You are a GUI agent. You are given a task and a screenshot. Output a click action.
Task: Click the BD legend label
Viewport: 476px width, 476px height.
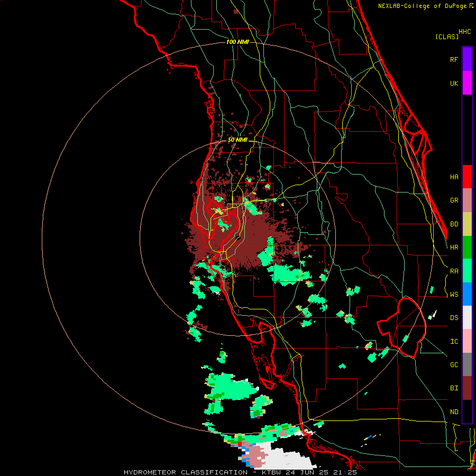point(454,224)
